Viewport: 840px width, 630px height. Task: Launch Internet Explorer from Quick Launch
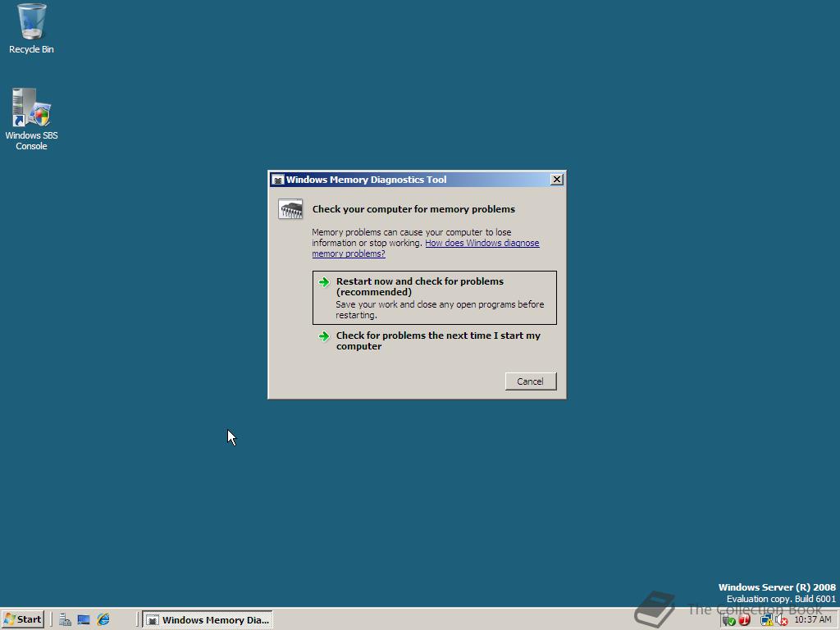[103, 620]
